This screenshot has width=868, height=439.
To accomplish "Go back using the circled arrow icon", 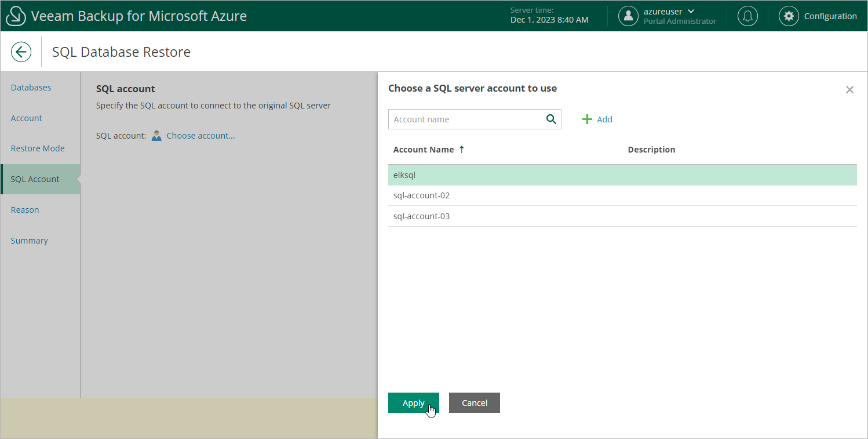I will pyautogui.click(x=21, y=52).
